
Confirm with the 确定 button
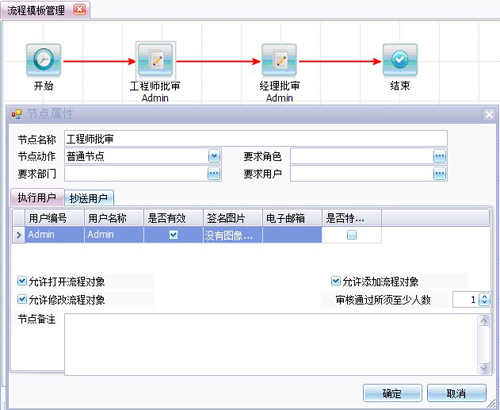pos(392,393)
